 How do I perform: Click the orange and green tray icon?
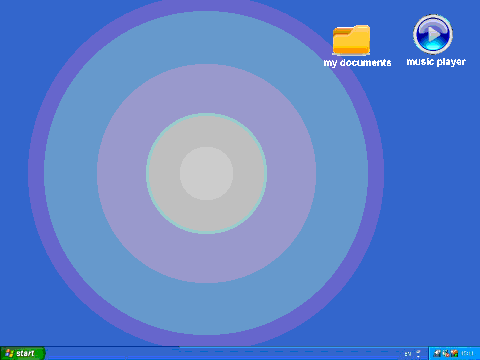[x=454, y=353]
